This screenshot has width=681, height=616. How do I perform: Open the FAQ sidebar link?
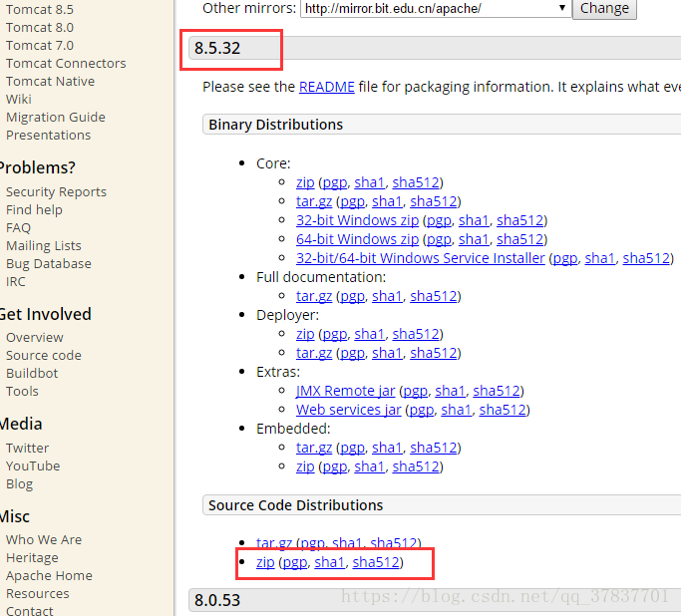[18, 228]
